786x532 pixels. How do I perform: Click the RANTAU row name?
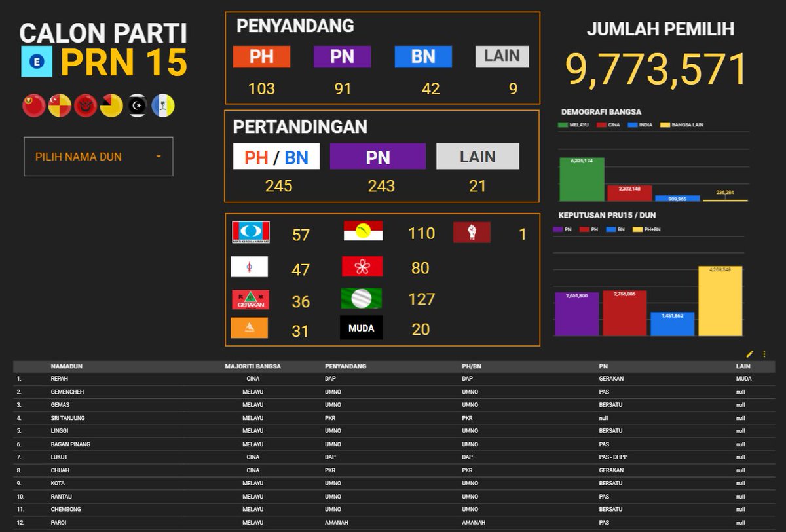tap(62, 497)
